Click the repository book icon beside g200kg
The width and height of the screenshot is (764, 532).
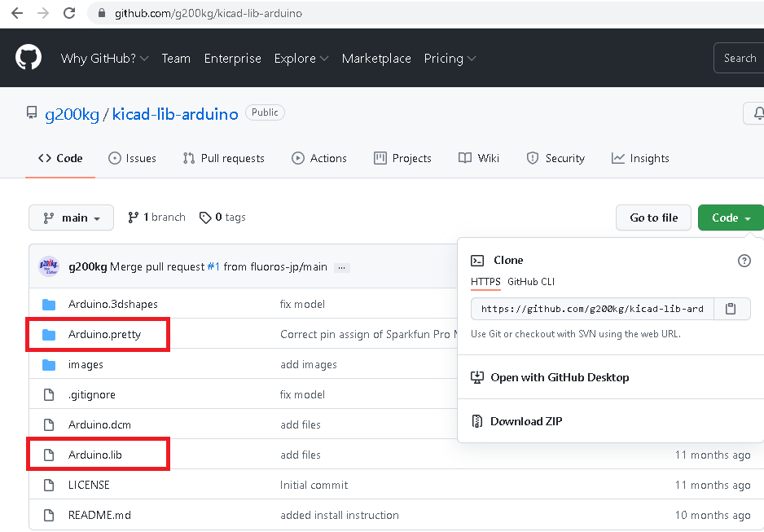(x=32, y=113)
